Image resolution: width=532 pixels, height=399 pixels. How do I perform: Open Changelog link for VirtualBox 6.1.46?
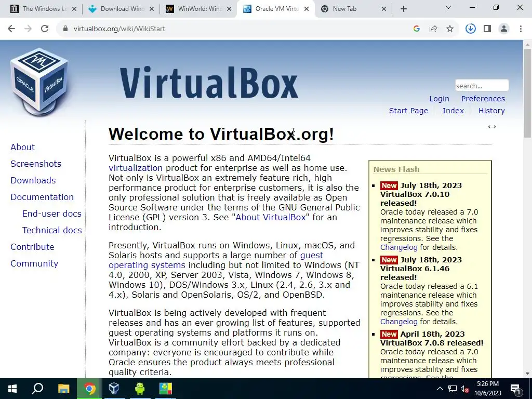(x=399, y=322)
